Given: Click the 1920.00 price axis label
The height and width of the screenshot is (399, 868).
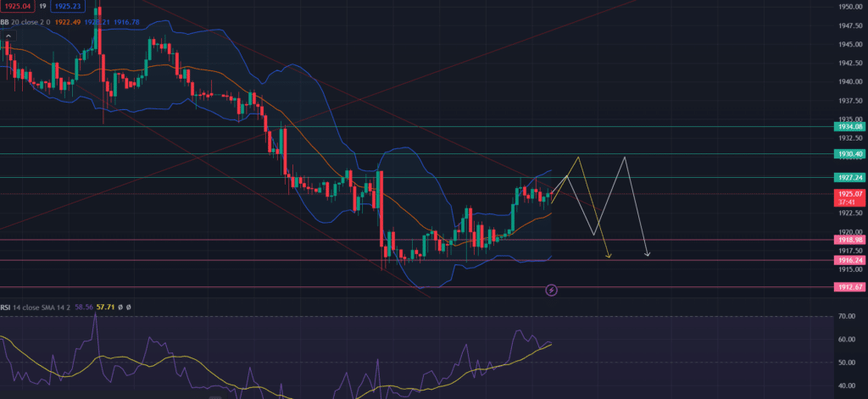Looking at the screenshot, I should point(851,232).
